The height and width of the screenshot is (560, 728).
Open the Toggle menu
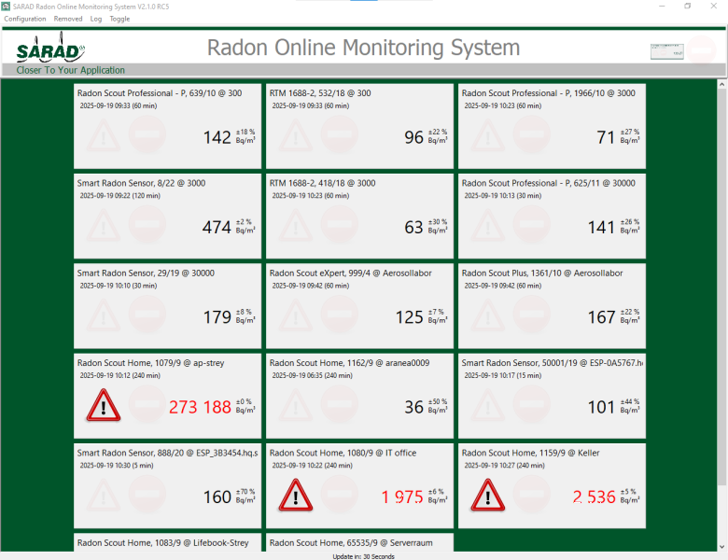click(x=119, y=19)
